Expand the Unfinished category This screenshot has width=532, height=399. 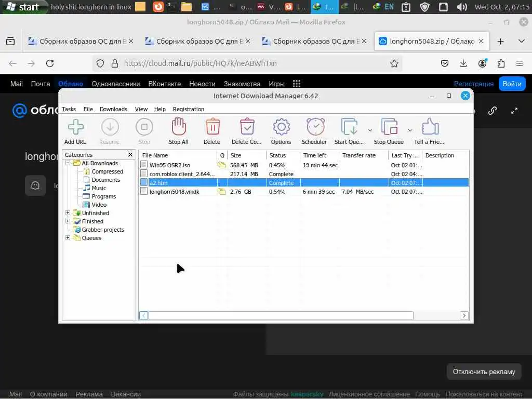(x=68, y=212)
